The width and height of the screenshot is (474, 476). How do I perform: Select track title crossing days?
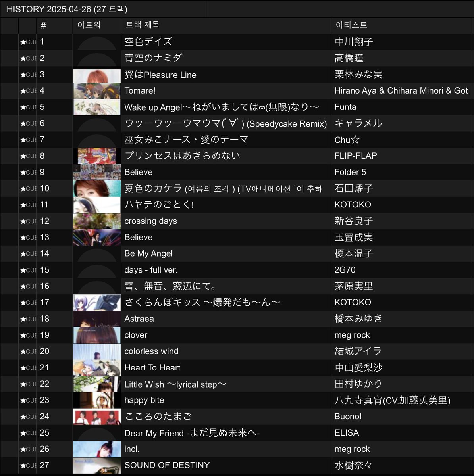point(151,221)
